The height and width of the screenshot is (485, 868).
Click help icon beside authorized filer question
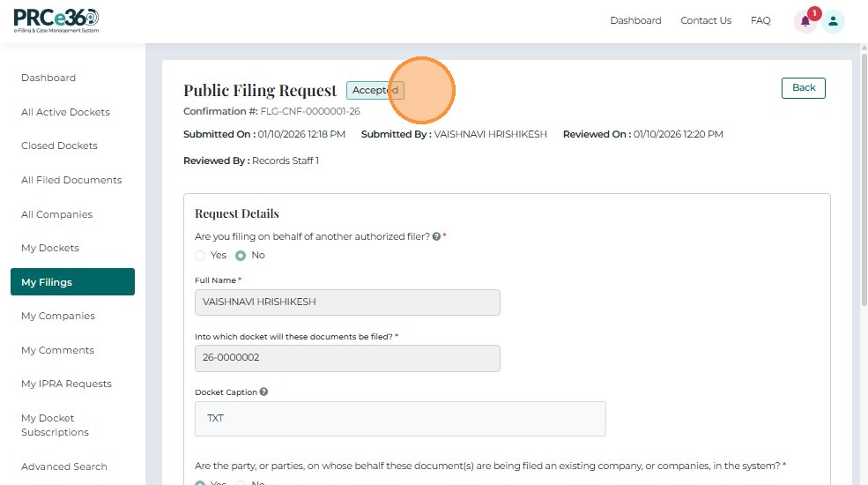point(437,236)
